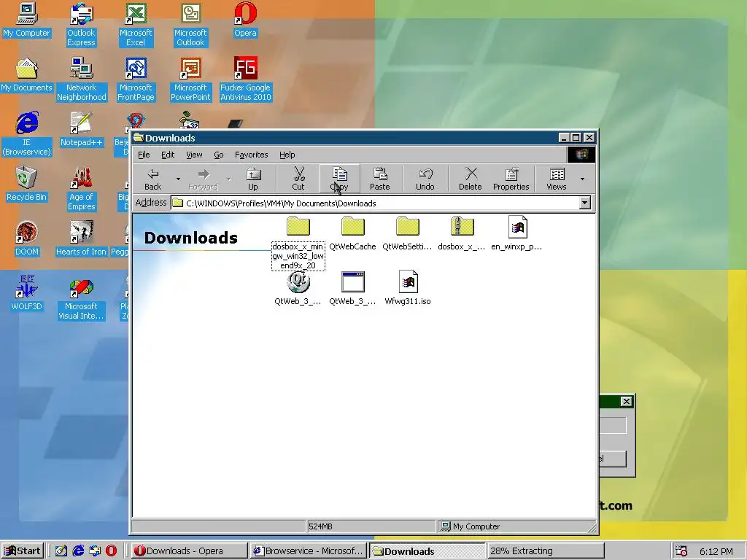The height and width of the screenshot is (560, 747).
Task: Select the Microsoft PowerPoint desktop shortcut
Action: coord(190,79)
